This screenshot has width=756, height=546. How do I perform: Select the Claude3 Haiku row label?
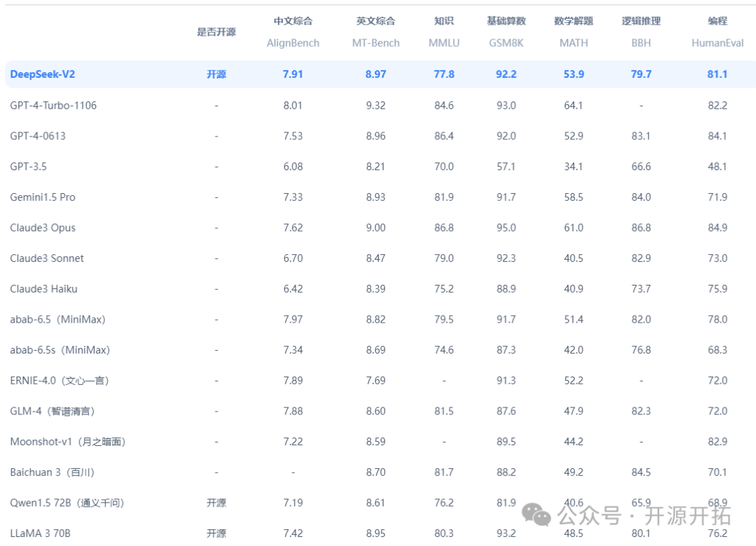pyautogui.click(x=43, y=289)
